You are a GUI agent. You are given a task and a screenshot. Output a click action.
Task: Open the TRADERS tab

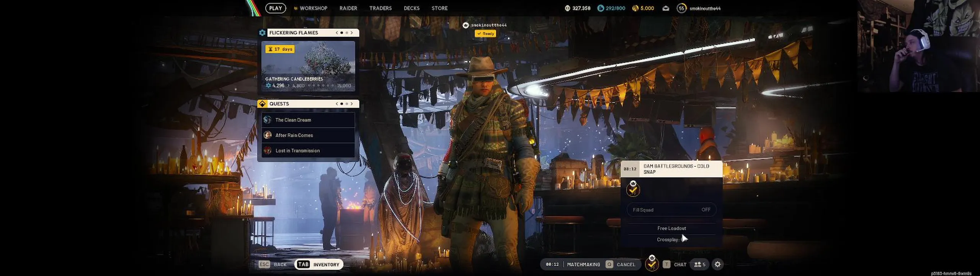(381, 8)
